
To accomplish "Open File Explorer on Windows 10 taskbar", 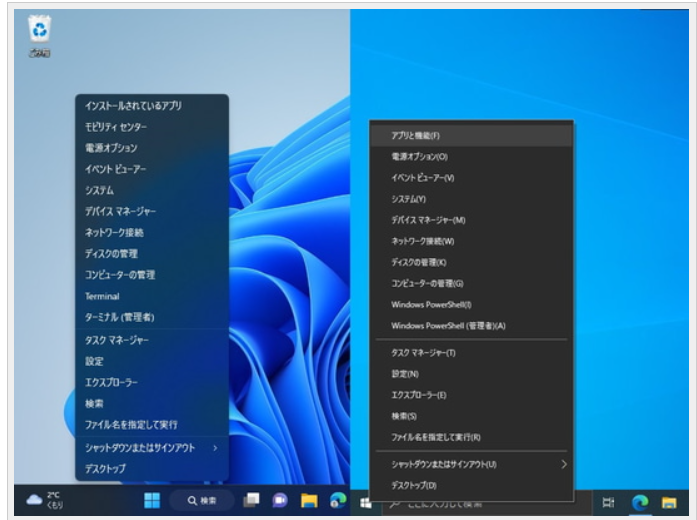I will point(669,503).
